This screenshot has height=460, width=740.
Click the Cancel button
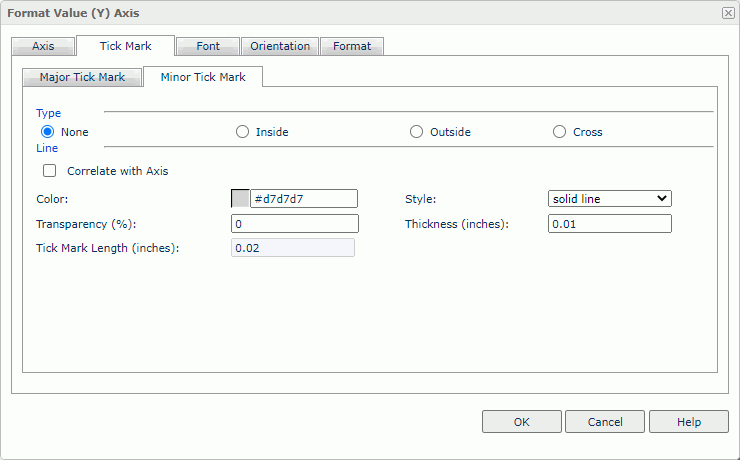point(604,422)
